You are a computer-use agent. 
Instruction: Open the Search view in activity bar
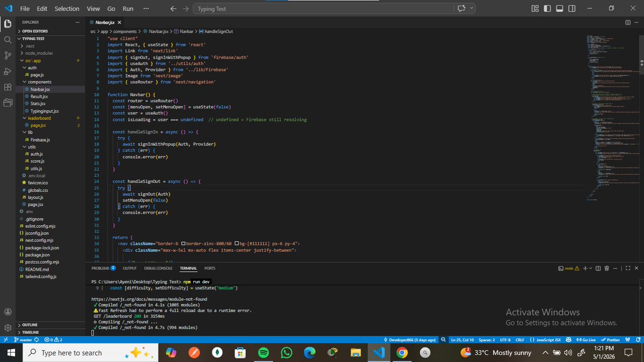[8, 40]
